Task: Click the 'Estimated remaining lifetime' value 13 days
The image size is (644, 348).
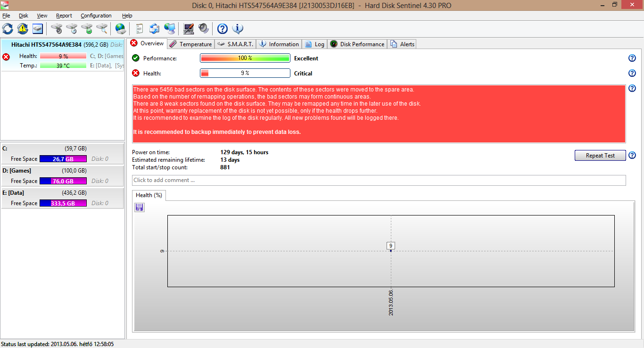Action: [230, 160]
